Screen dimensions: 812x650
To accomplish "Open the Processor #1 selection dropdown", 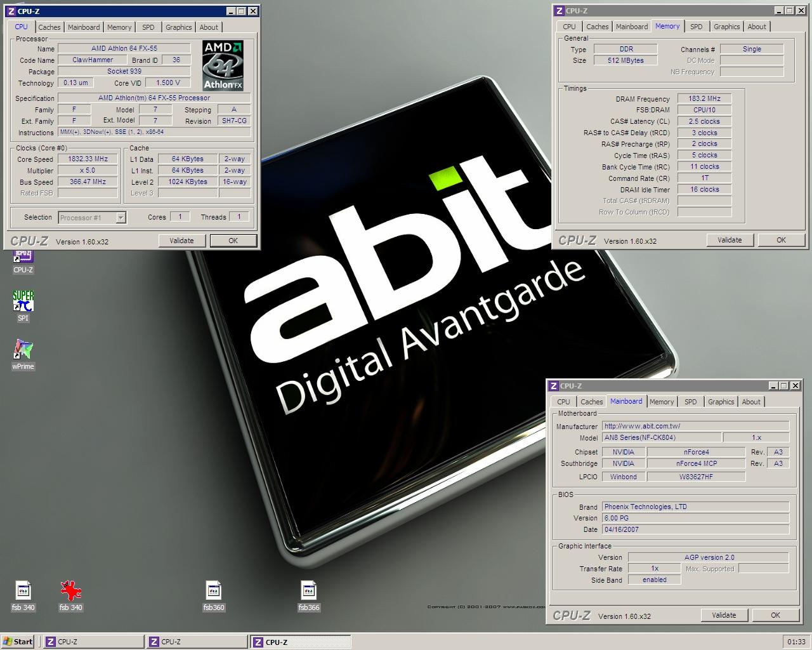I will click(93, 218).
